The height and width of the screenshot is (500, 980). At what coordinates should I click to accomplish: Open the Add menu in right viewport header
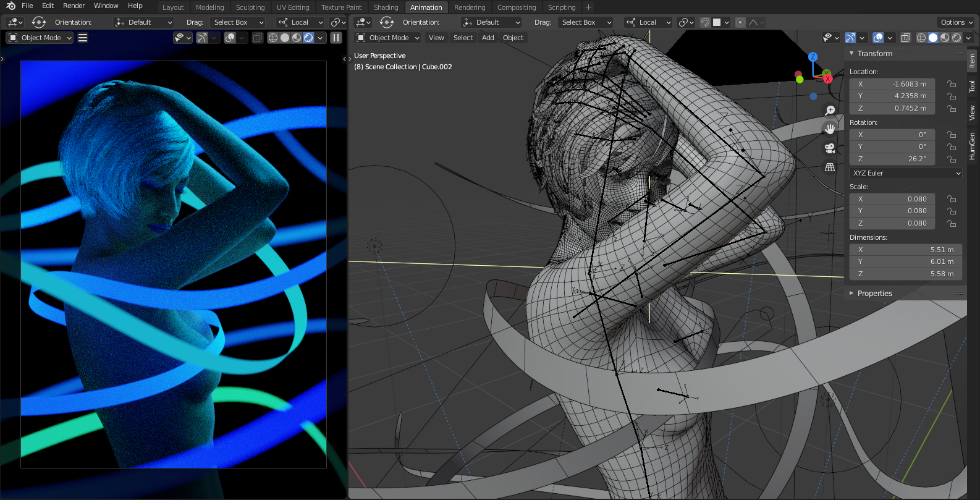488,38
